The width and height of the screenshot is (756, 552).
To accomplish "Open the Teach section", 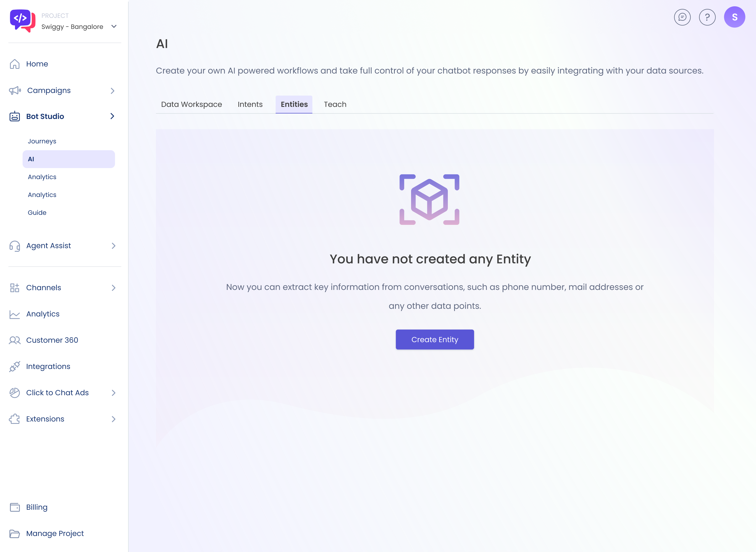I will (335, 105).
